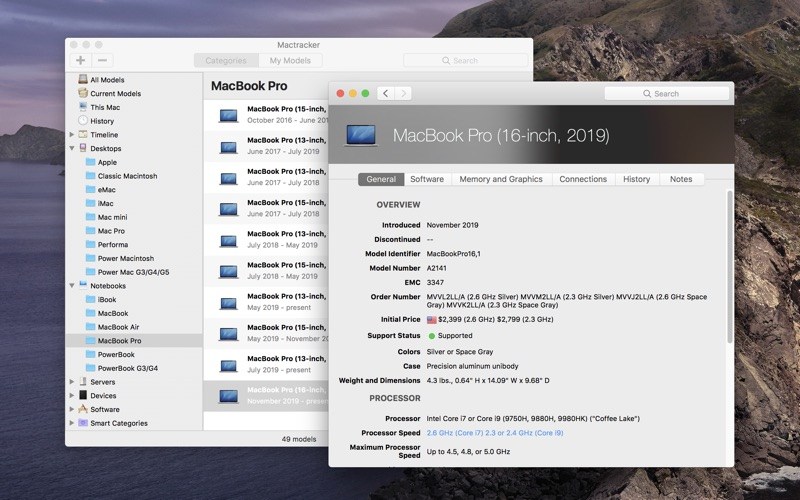Switch to the General tab
The height and width of the screenshot is (500, 800).
point(381,179)
